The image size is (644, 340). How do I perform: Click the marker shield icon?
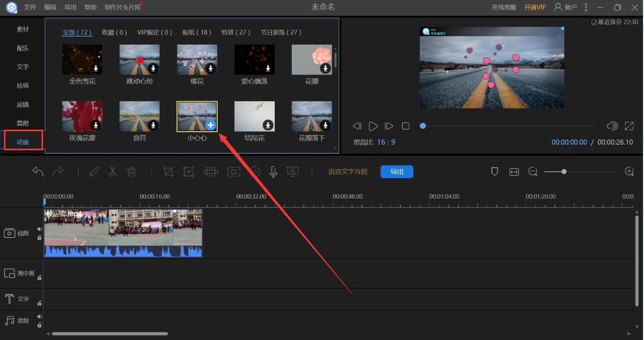494,172
